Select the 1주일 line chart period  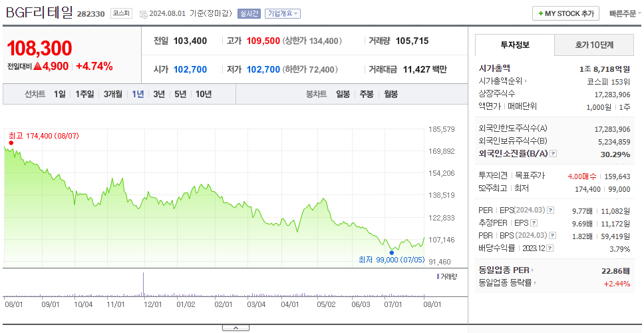84,94
